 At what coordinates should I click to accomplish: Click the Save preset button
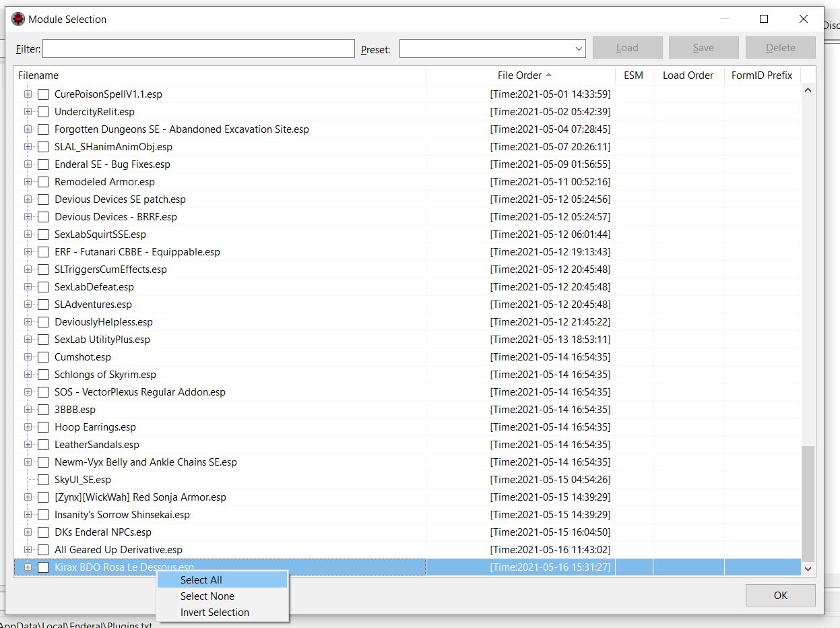pyautogui.click(x=703, y=48)
